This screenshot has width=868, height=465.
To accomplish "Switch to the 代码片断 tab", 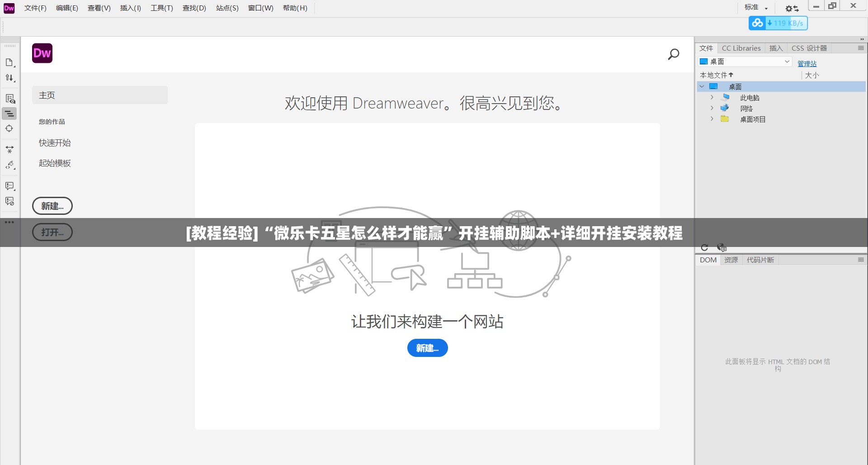I will pyautogui.click(x=760, y=260).
